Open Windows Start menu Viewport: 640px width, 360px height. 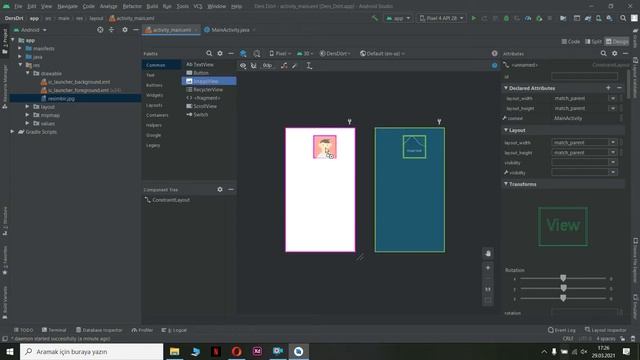[x=10, y=351]
